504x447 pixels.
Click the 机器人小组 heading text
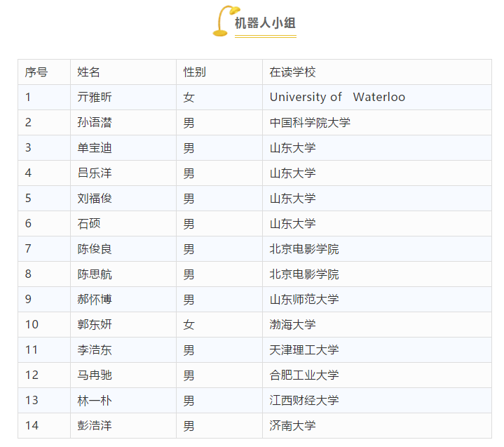coord(265,22)
